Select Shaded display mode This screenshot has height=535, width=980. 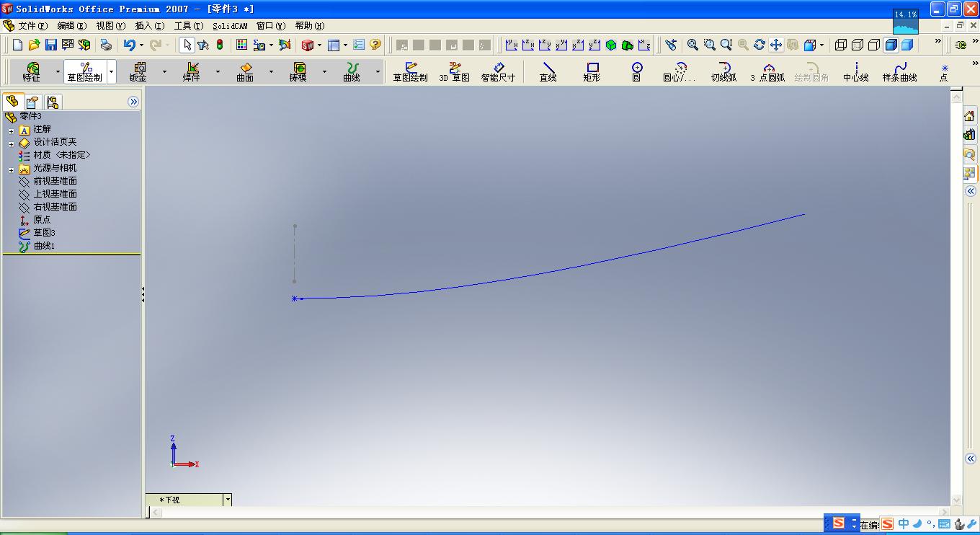coord(907,45)
